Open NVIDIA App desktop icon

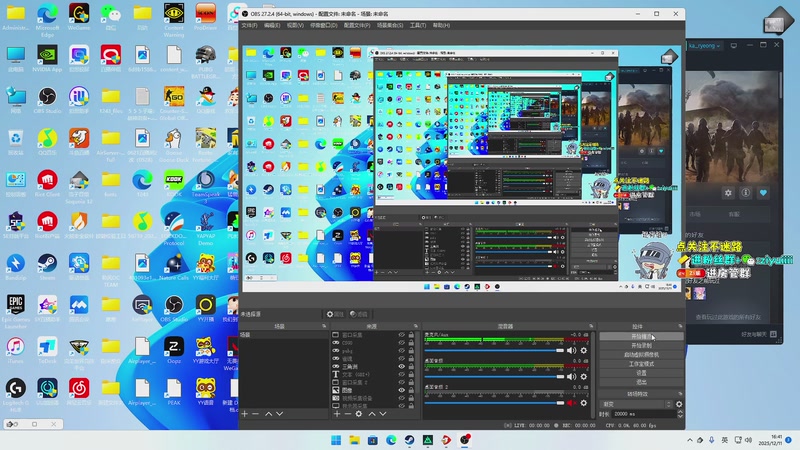point(47,59)
